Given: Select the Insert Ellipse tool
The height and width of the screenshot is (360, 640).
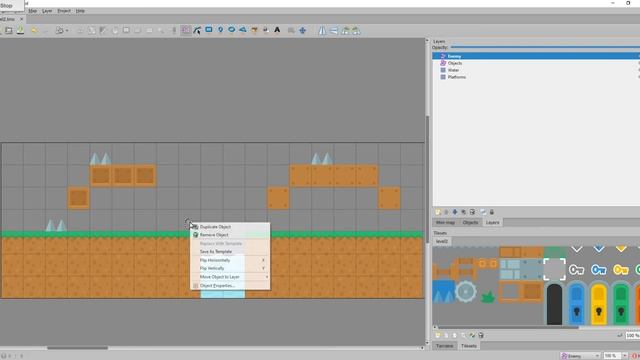Looking at the screenshot, I should pyautogui.click(x=231, y=30).
